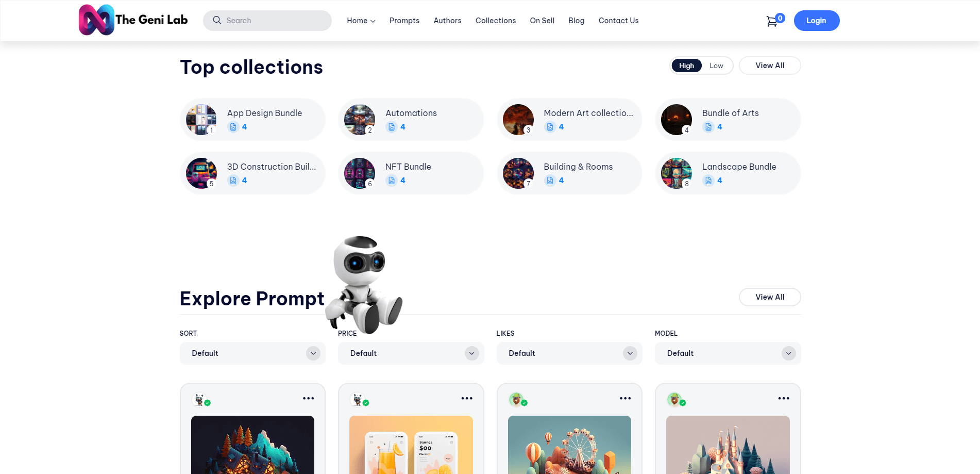Switch collections sorting to Low
The width and height of the screenshot is (980, 474).
716,66
